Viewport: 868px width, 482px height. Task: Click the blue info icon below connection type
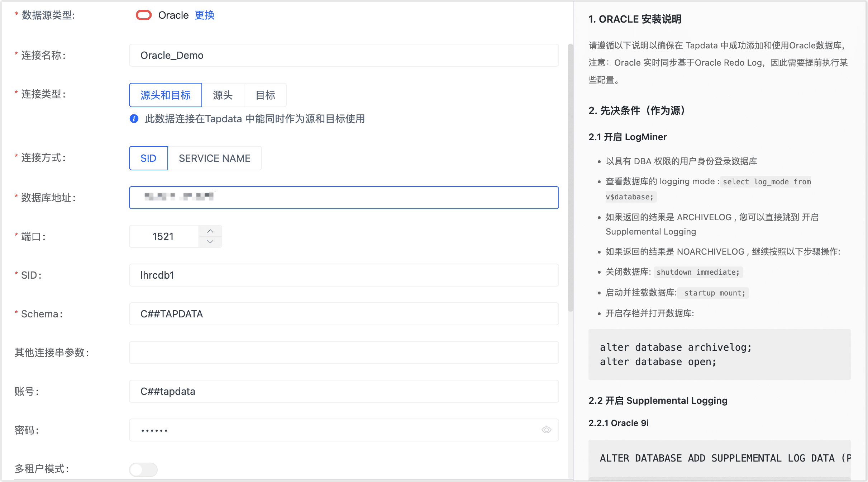[134, 119]
